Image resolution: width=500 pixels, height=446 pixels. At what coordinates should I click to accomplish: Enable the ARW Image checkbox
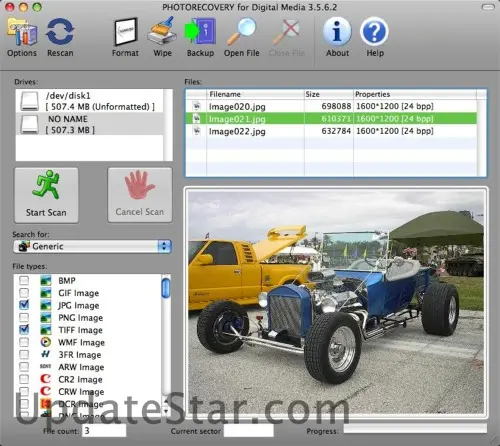24,367
